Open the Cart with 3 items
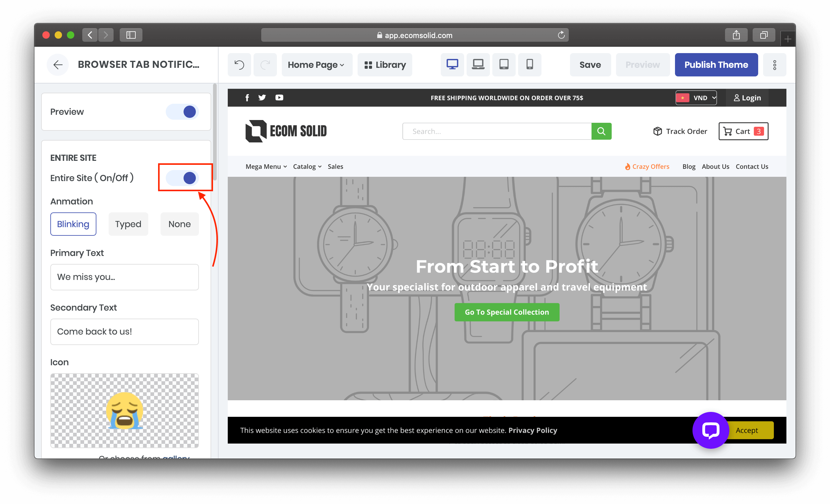The height and width of the screenshot is (504, 830). [743, 131]
